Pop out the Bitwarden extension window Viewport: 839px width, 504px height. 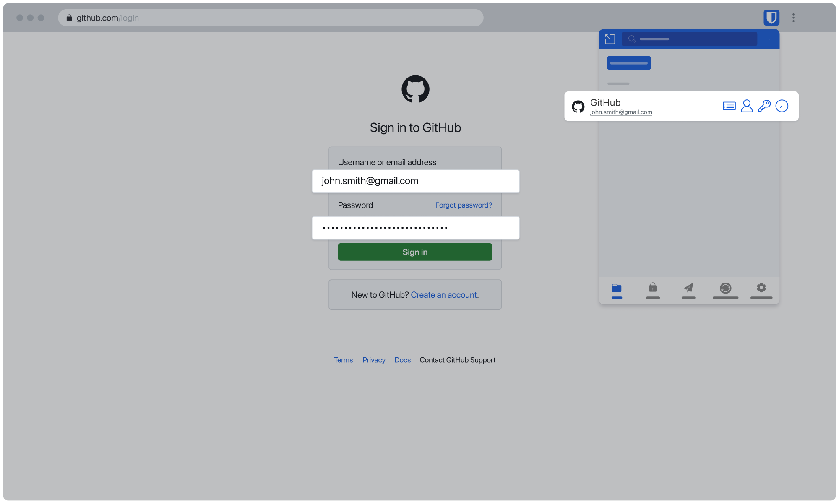610,39
